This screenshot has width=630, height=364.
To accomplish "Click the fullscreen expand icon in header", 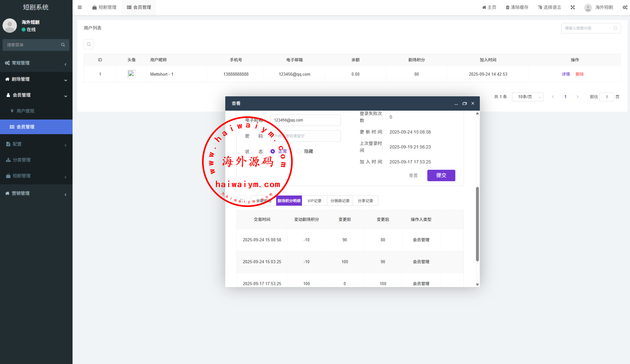I will pos(572,7).
